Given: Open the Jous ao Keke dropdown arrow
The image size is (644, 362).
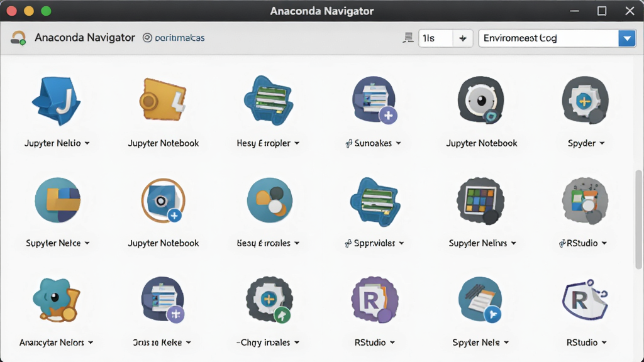Looking at the screenshot, I should pyautogui.click(x=188, y=343).
